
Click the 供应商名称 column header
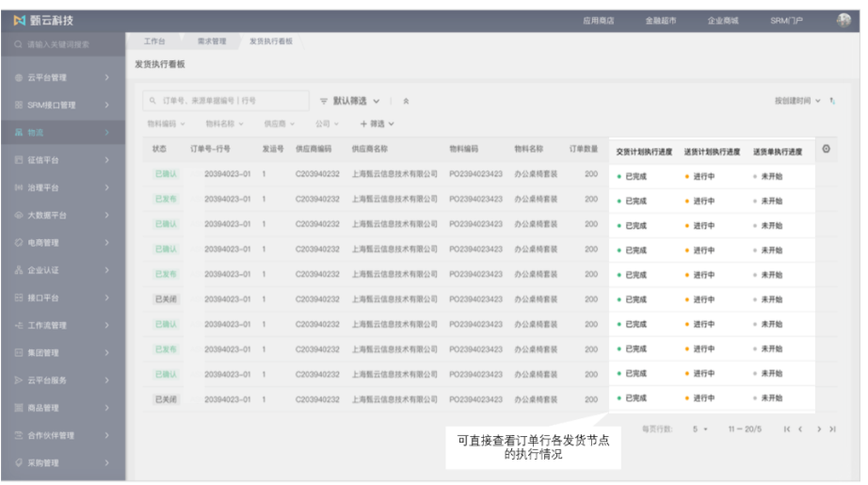370,149
